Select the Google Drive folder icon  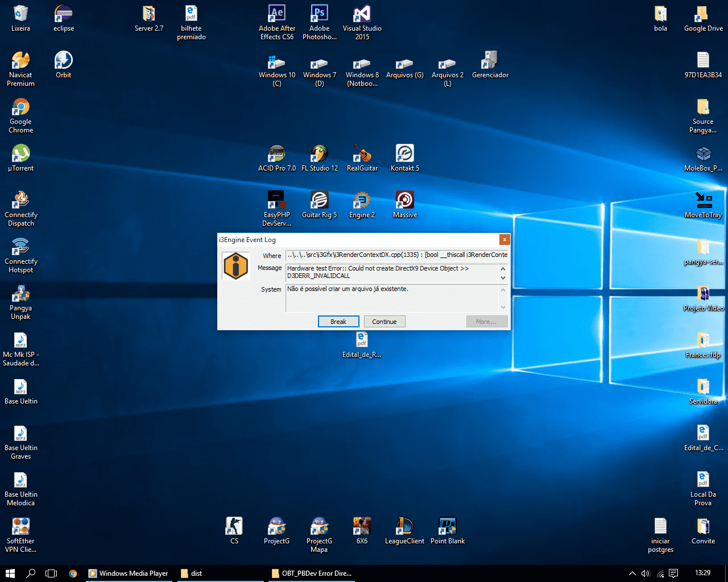pyautogui.click(x=704, y=18)
